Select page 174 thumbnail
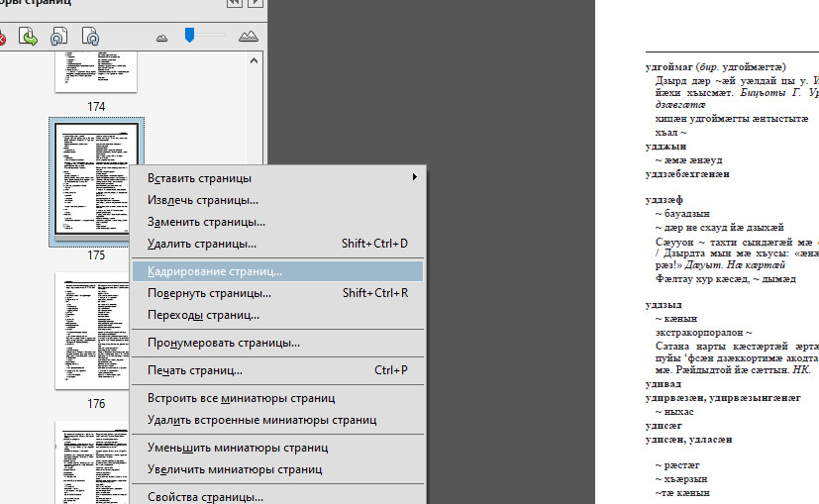Image resolution: width=819 pixels, height=504 pixels. [x=96, y=71]
